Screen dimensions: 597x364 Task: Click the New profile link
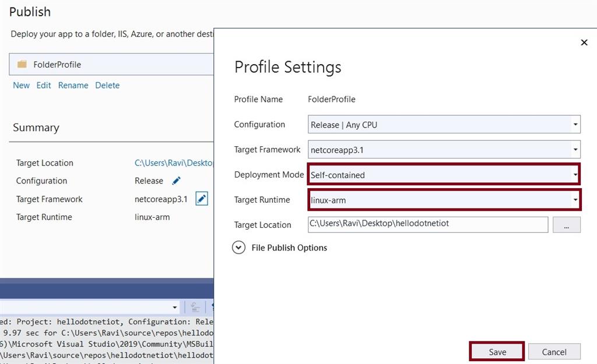(21, 85)
